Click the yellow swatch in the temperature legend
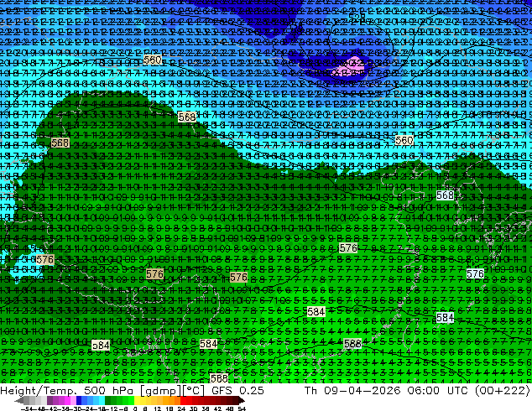Viewport: 532px width, 411px height. coord(138,400)
